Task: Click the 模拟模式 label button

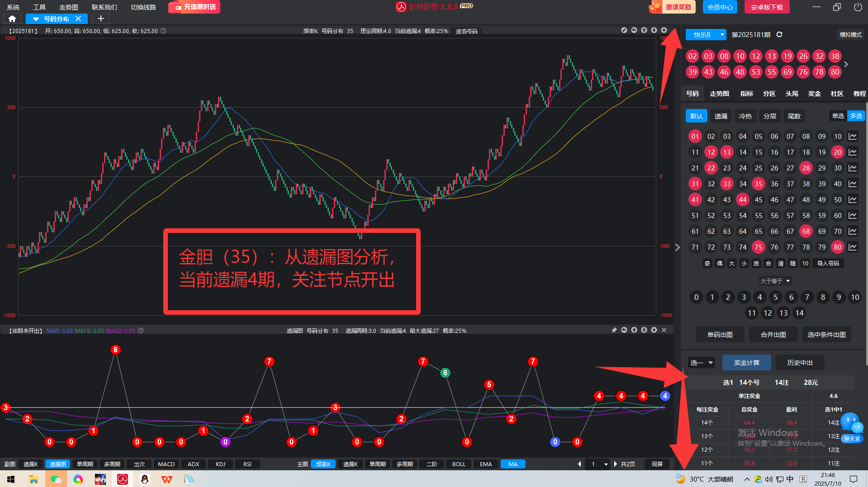Action: tap(851, 35)
